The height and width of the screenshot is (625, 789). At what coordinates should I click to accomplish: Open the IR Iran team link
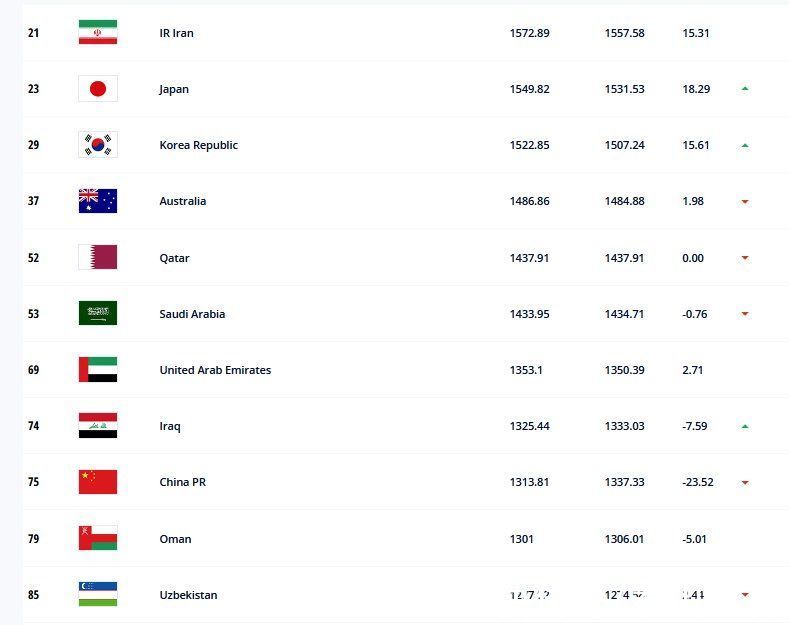point(176,33)
